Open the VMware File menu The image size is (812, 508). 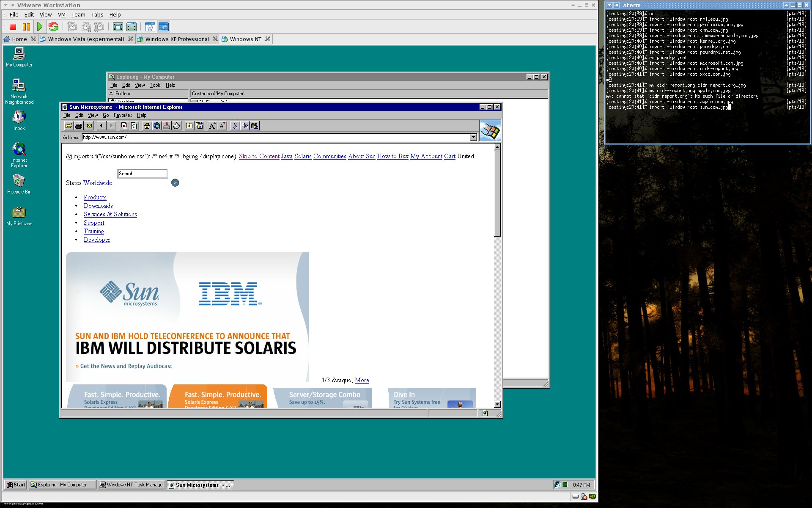click(14, 14)
